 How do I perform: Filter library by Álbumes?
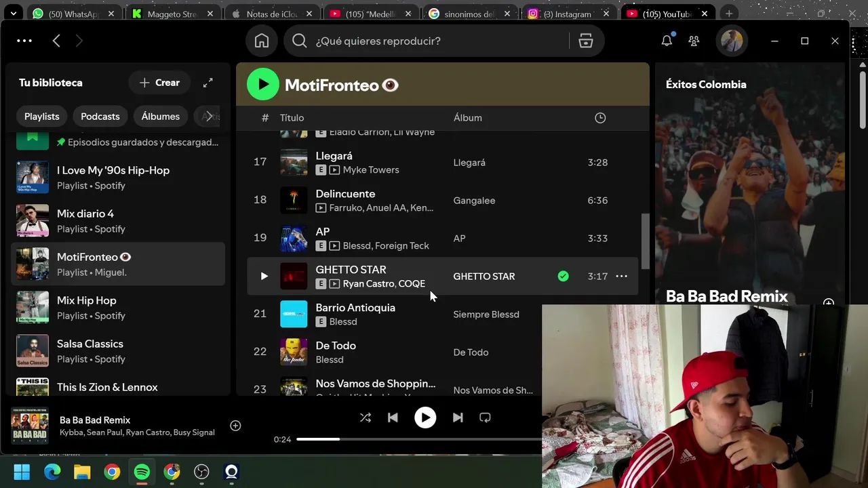pyautogui.click(x=161, y=117)
